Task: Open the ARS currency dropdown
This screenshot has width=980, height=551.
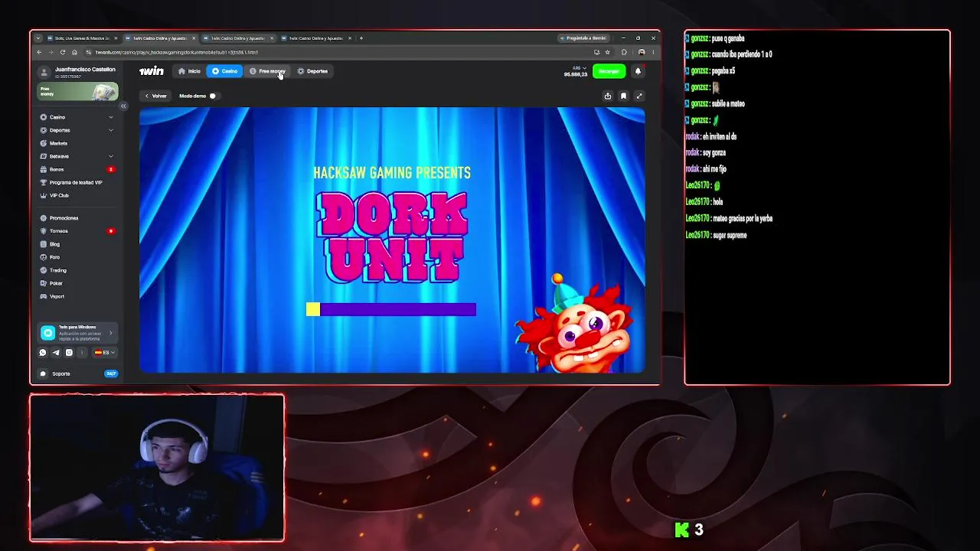Action: tap(579, 68)
